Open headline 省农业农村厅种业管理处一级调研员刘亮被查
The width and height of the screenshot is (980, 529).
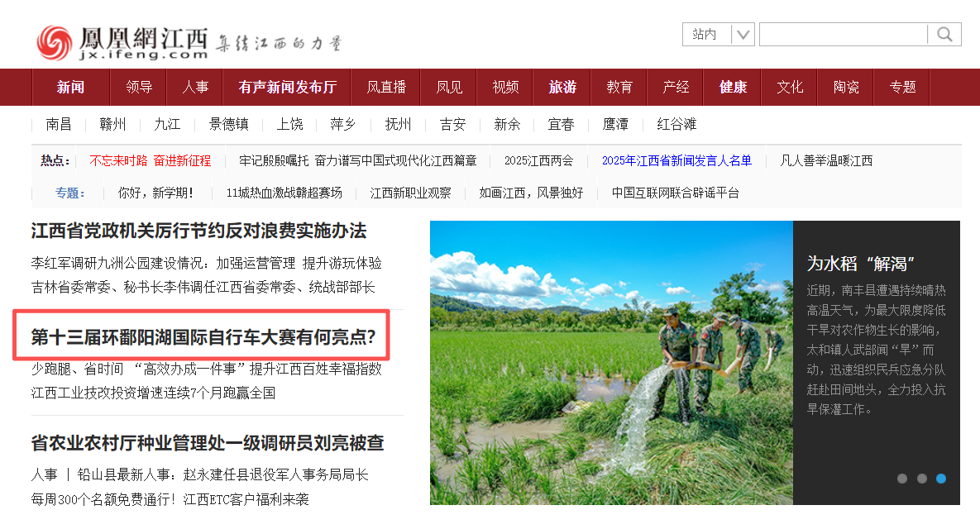[x=208, y=443]
